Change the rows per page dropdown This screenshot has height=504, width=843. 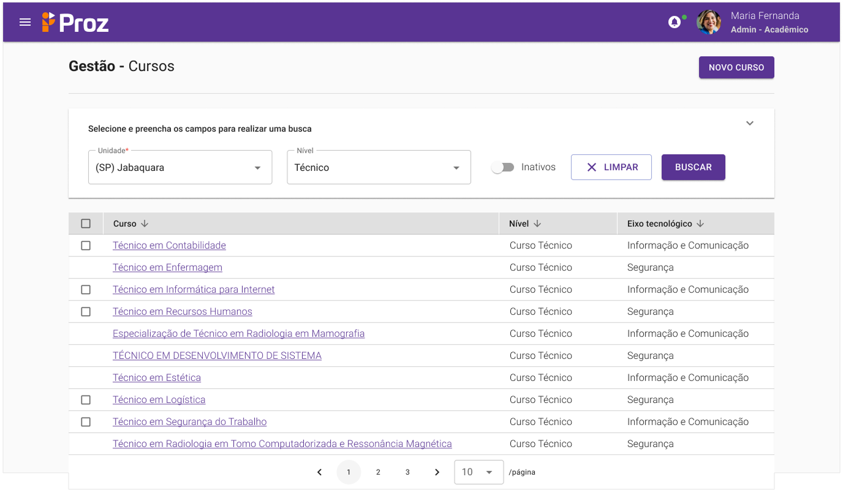(x=478, y=472)
